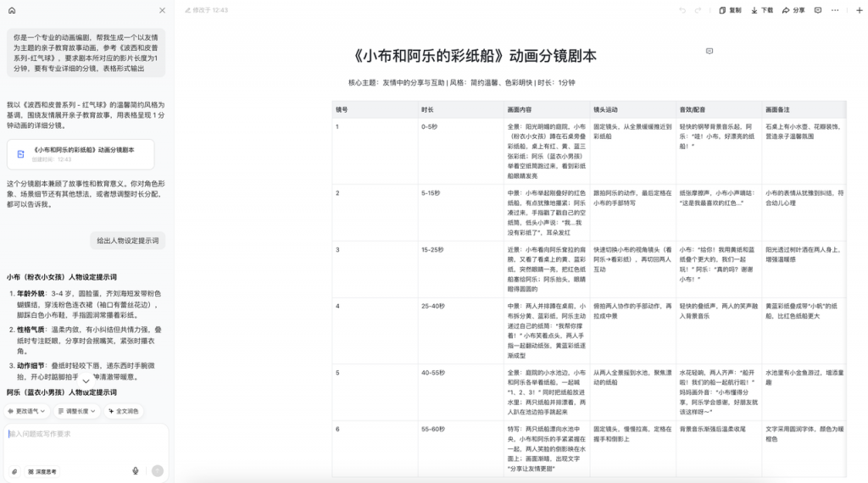
Task: Copy the document with 复制 button
Action: click(730, 10)
